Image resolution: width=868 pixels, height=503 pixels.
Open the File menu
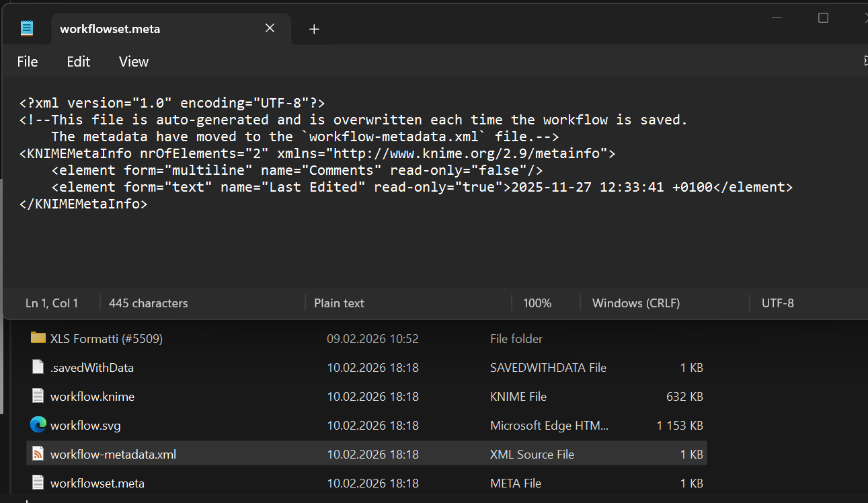tap(28, 62)
